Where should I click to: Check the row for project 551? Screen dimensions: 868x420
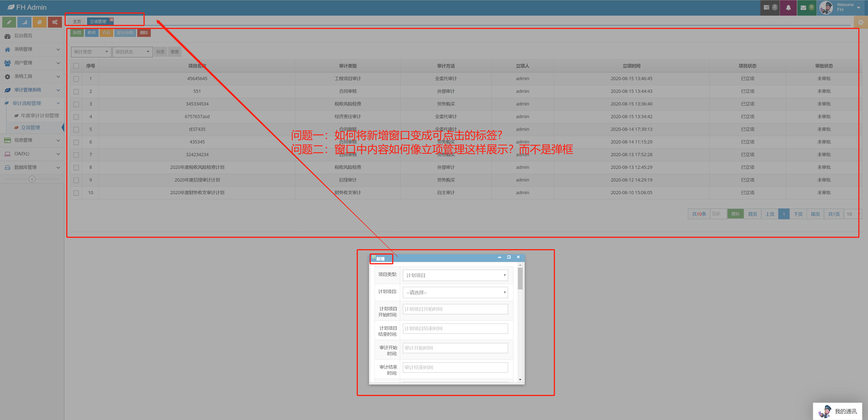click(76, 91)
